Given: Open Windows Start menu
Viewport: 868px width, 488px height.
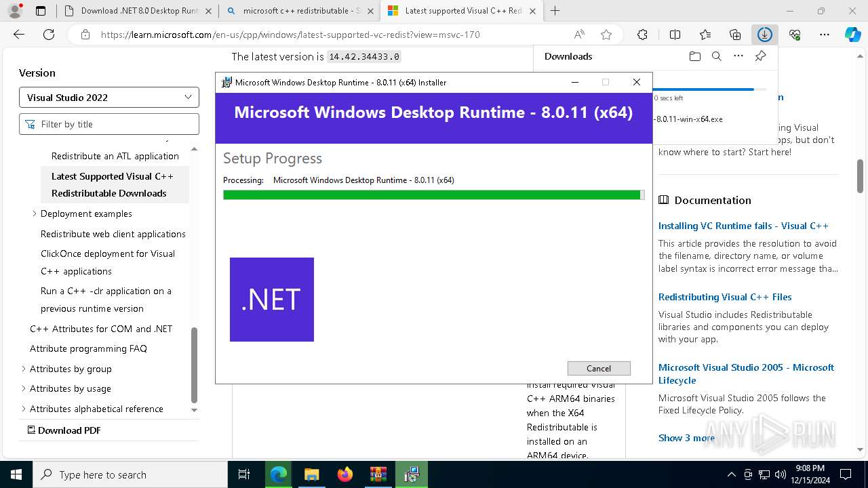Looking at the screenshot, I should pos(16,474).
